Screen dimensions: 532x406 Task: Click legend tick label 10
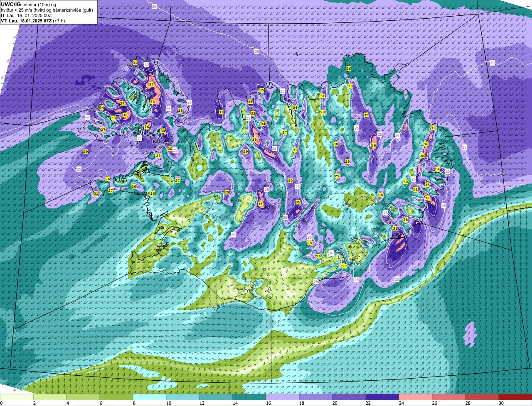(x=168, y=403)
